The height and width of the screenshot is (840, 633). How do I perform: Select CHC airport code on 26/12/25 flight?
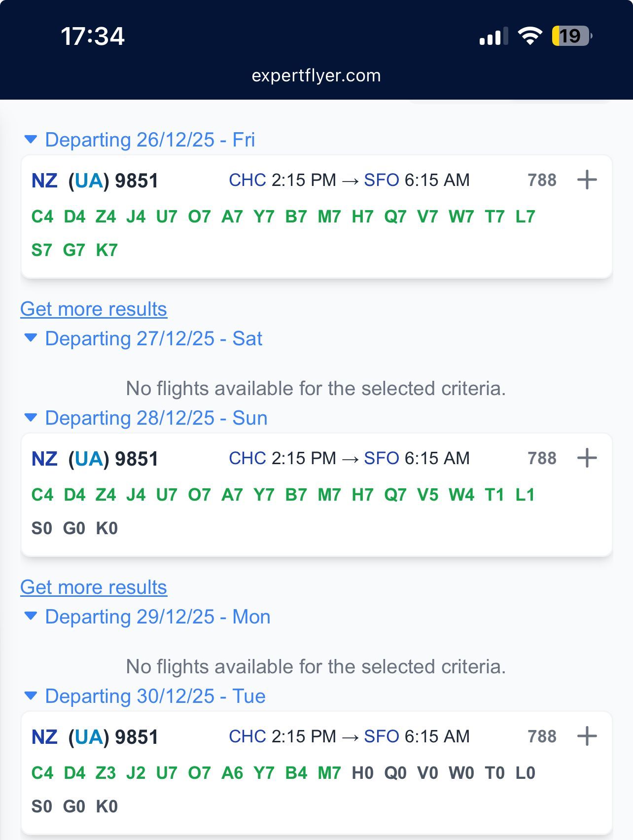click(x=247, y=180)
